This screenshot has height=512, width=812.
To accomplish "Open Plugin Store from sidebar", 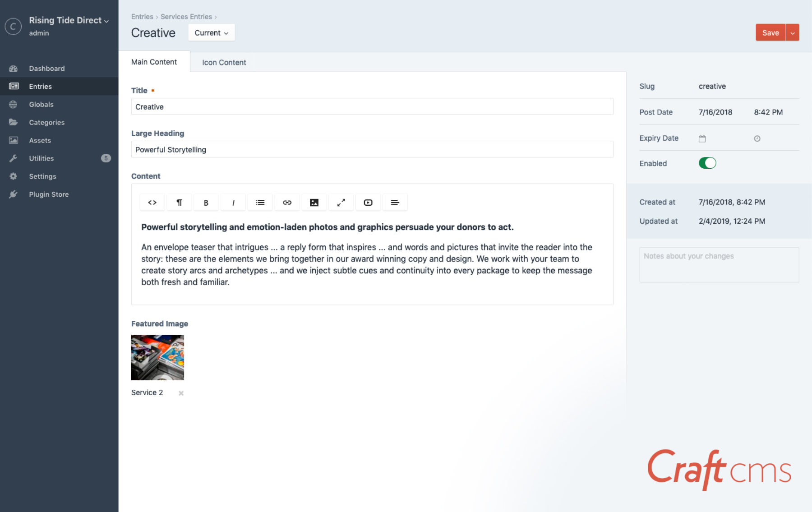I will coord(49,194).
